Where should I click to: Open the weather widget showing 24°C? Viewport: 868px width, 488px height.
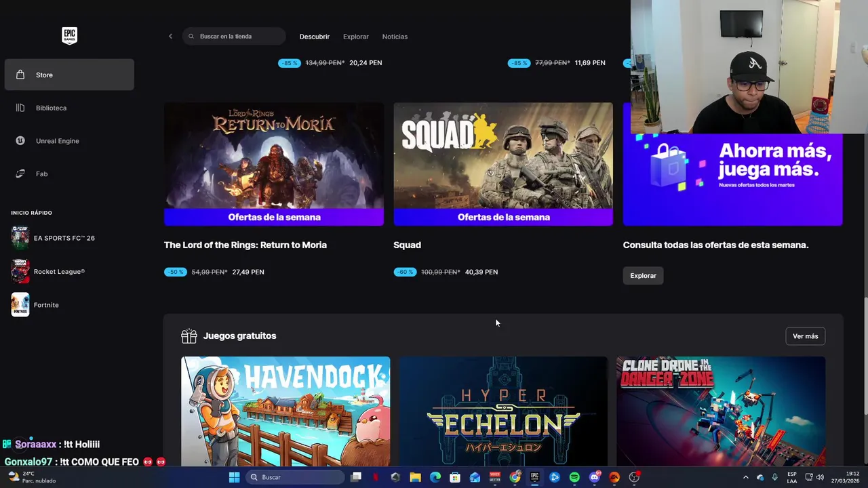click(x=31, y=477)
